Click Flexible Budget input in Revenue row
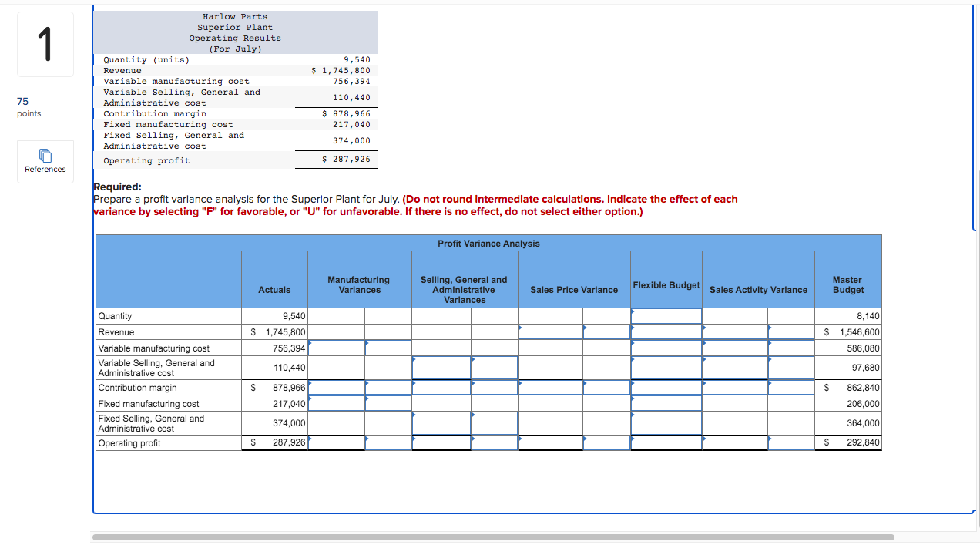Screen dimensions: 980x545 (x=666, y=331)
